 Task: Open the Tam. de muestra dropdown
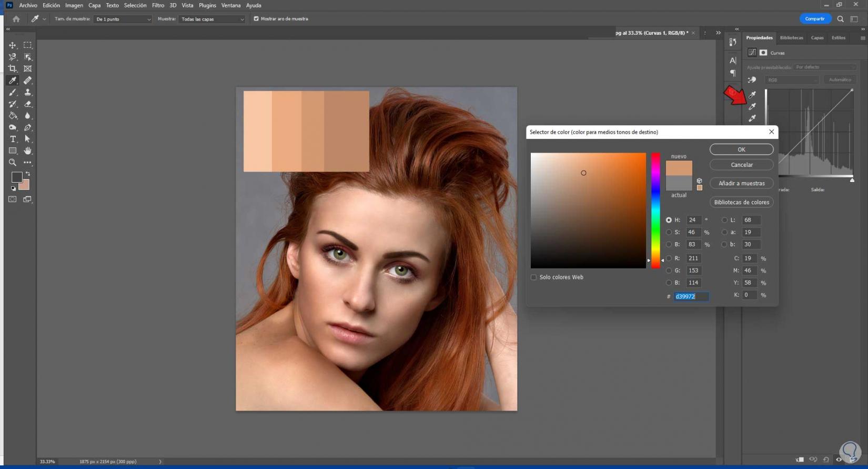pos(123,19)
